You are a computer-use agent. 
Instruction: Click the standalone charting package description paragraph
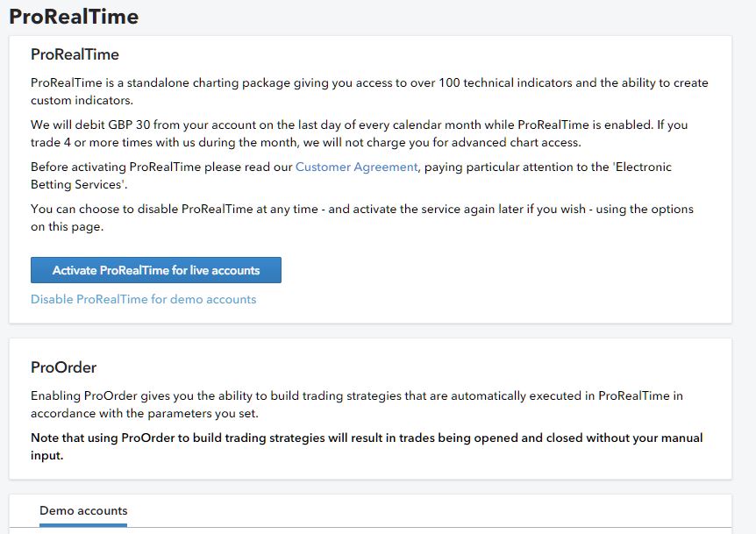click(x=368, y=83)
